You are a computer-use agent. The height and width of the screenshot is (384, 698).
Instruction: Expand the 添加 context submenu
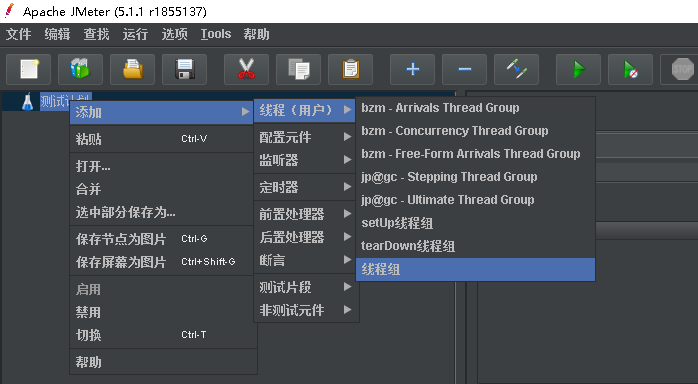[162, 112]
